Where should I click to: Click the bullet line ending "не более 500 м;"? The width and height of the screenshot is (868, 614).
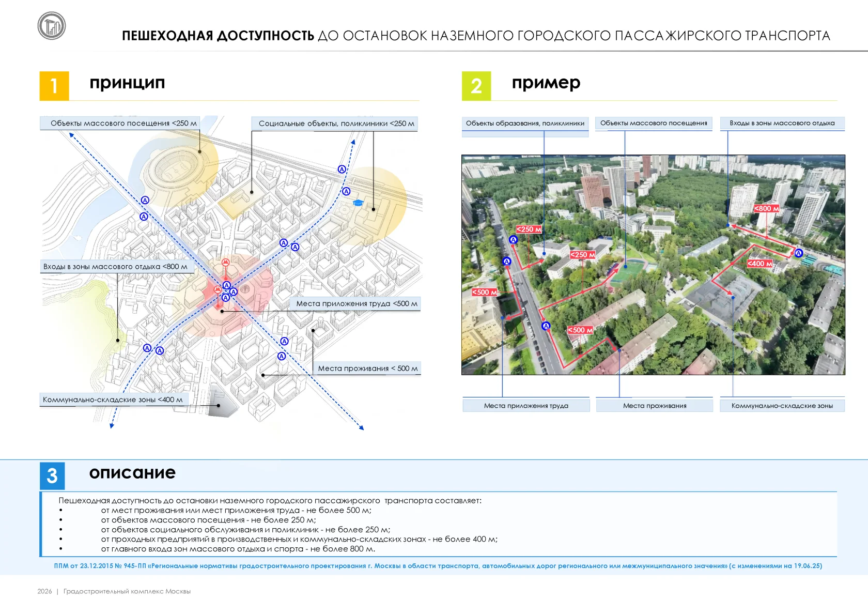(236, 510)
